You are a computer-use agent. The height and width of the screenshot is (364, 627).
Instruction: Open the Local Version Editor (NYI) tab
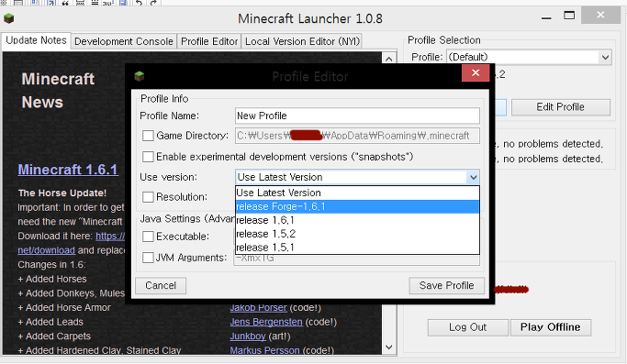pos(302,41)
